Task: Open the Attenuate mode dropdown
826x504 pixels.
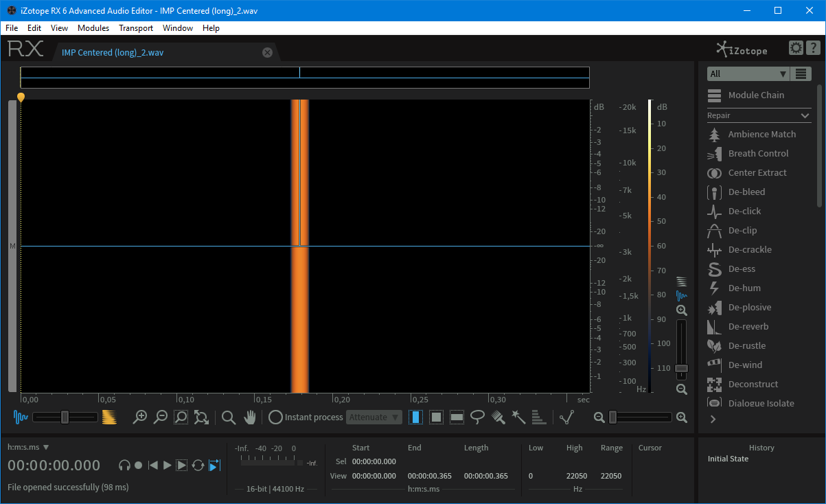Action: click(x=374, y=417)
